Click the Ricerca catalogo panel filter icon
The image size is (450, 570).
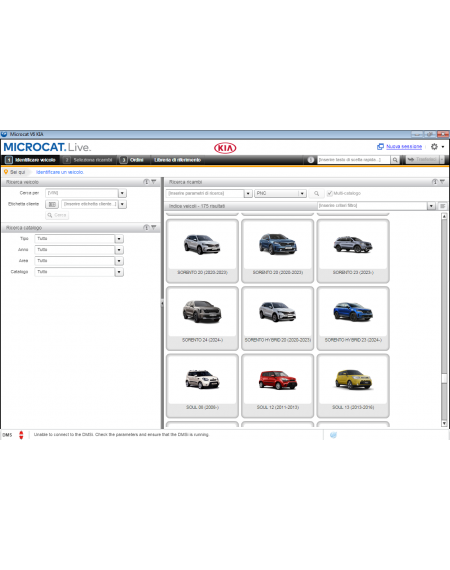pyautogui.click(x=154, y=227)
